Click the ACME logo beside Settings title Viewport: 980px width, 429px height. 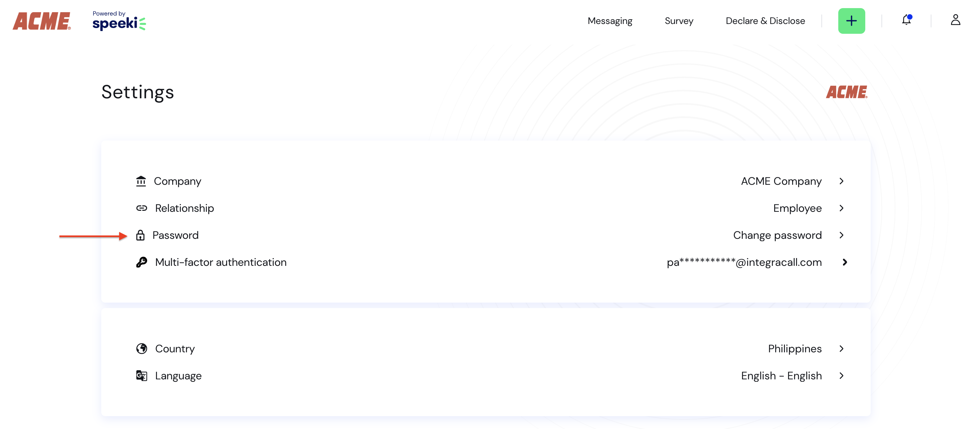pos(846,92)
